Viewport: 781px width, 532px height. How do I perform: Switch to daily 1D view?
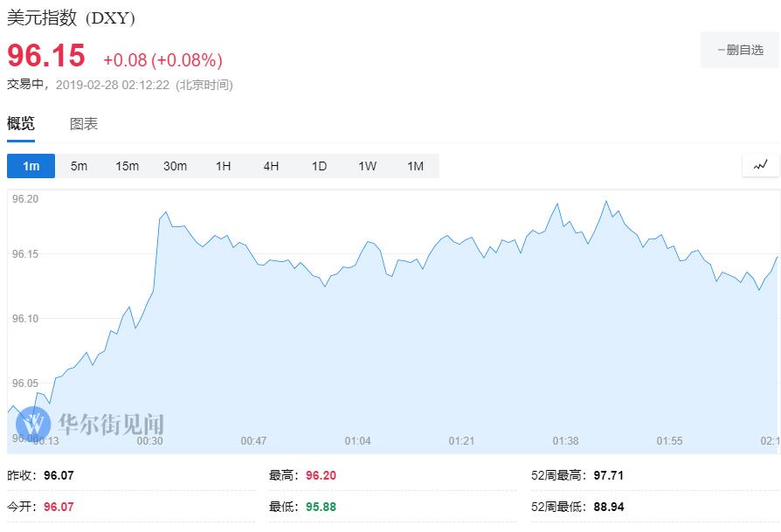tap(320, 166)
